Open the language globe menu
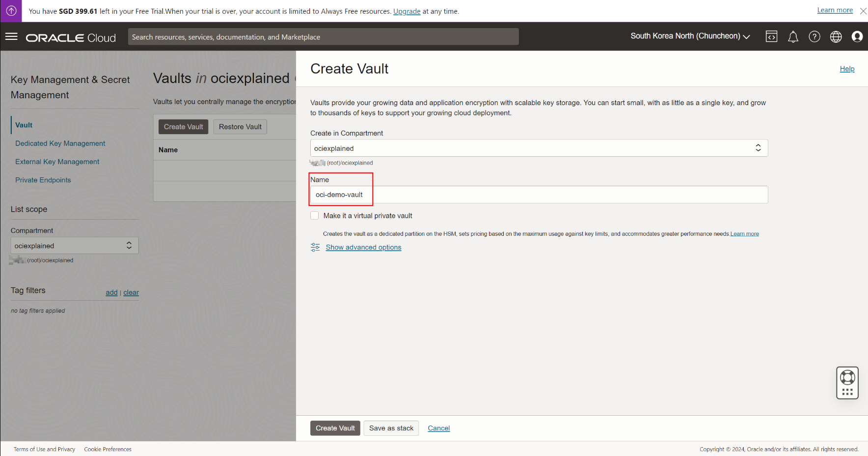Viewport: 868px width, 456px height. [x=836, y=36]
